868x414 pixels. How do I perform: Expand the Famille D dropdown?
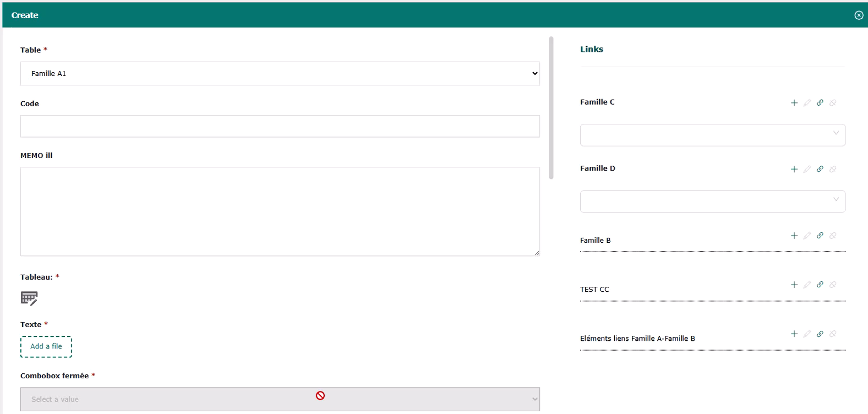coord(712,201)
